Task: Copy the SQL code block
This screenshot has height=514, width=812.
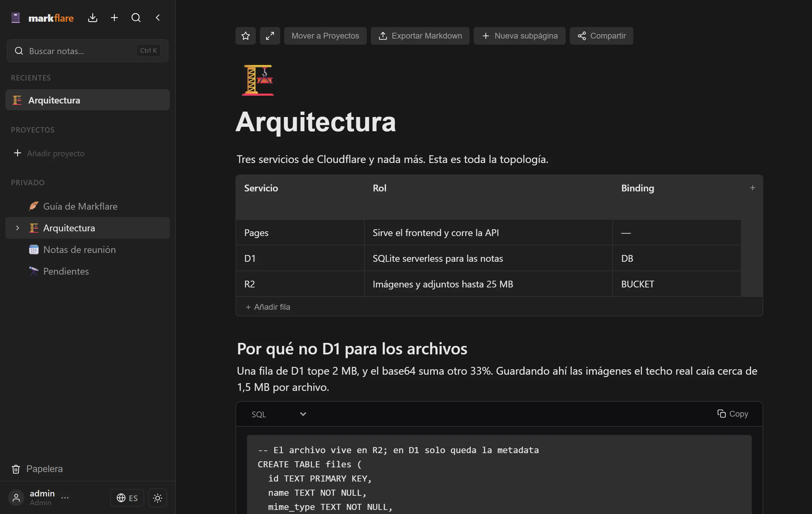Action: click(x=733, y=414)
